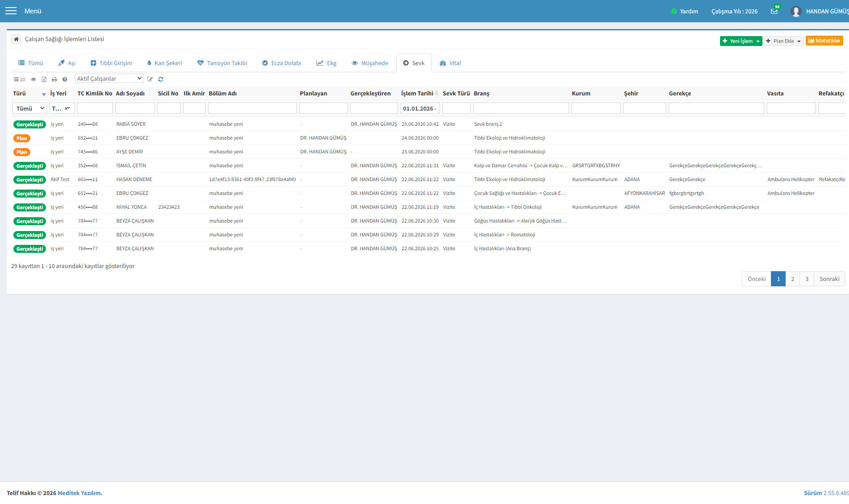Switch to the Tansiyon Takibi tab

coord(222,63)
